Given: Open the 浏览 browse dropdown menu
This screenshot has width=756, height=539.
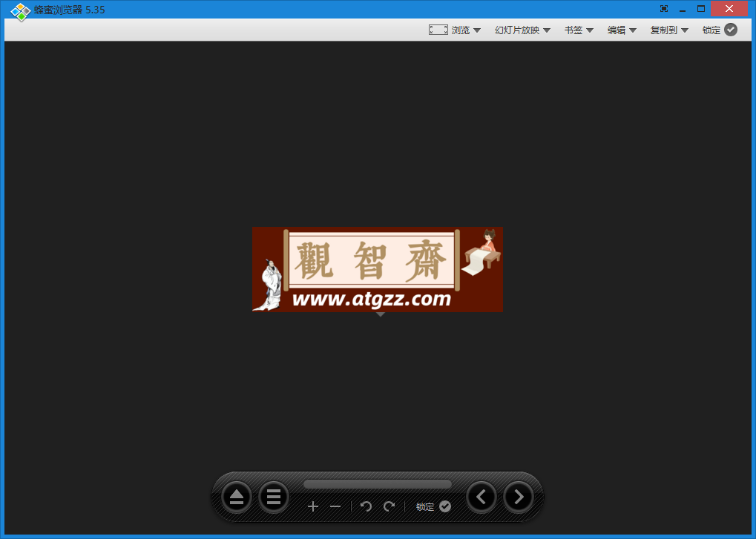Looking at the screenshot, I should pyautogui.click(x=466, y=30).
